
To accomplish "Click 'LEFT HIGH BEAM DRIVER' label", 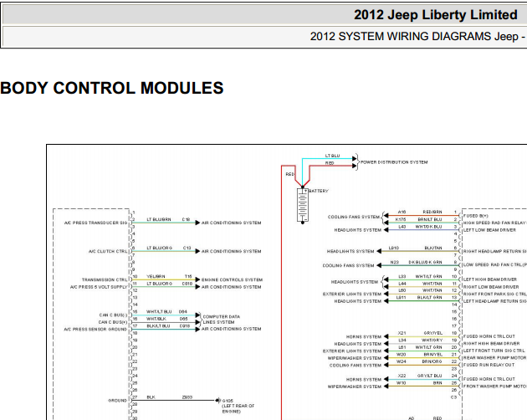I will [x=490, y=279].
